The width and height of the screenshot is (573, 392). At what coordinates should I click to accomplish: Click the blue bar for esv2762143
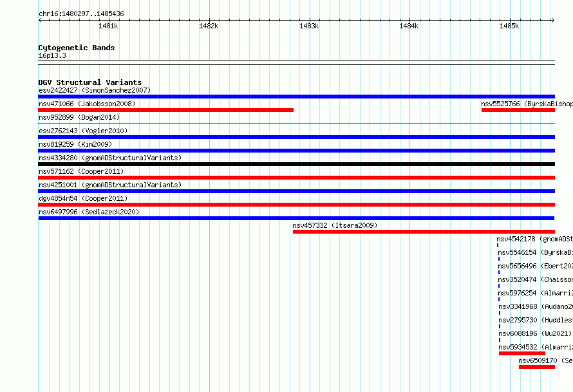click(296, 137)
